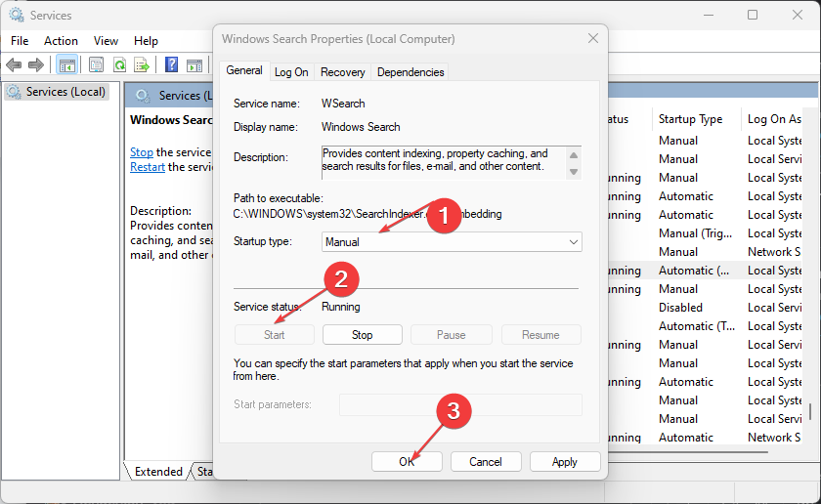Image resolution: width=821 pixels, height=504 pixels.
Task: Open the View menu
Action: click(x=106, y=41)
